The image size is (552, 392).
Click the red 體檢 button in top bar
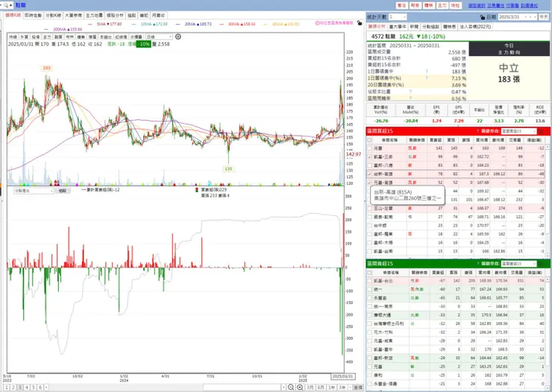click(428, 5)
